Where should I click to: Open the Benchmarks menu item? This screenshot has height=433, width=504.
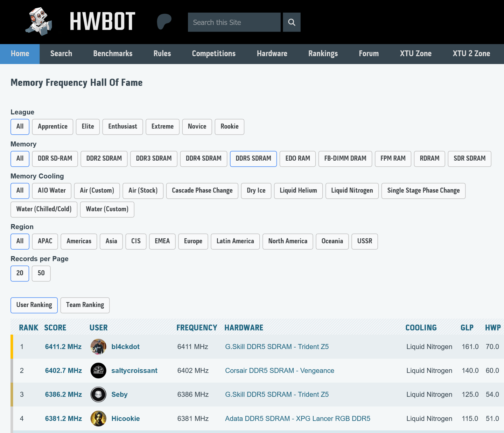(113, 54)
